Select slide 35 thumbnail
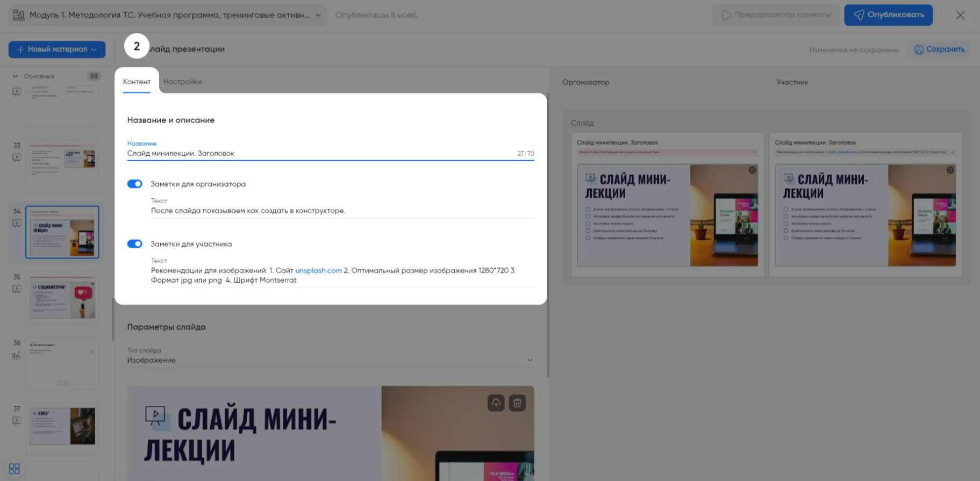This screenshot has width=980, height=481. click(62, 298)
